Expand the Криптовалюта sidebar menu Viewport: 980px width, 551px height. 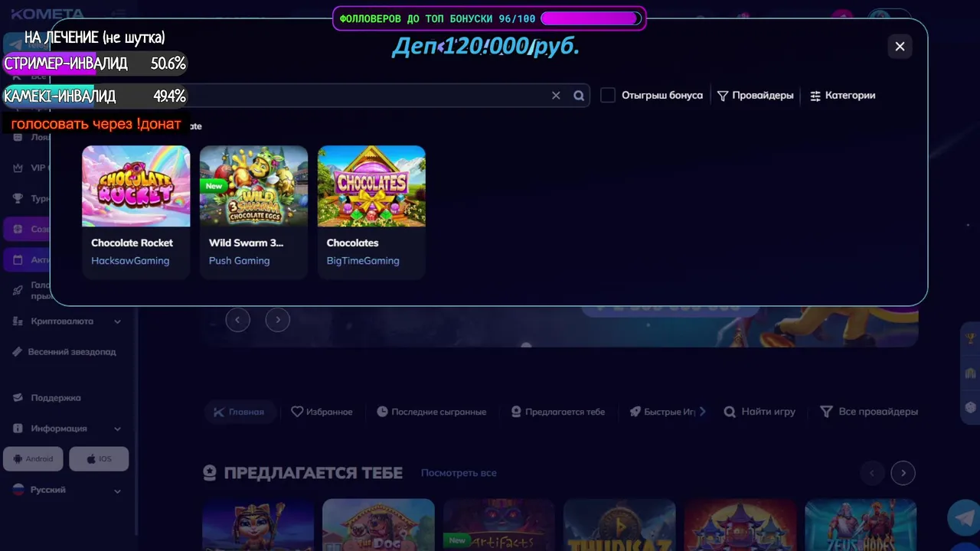point(67,321)
